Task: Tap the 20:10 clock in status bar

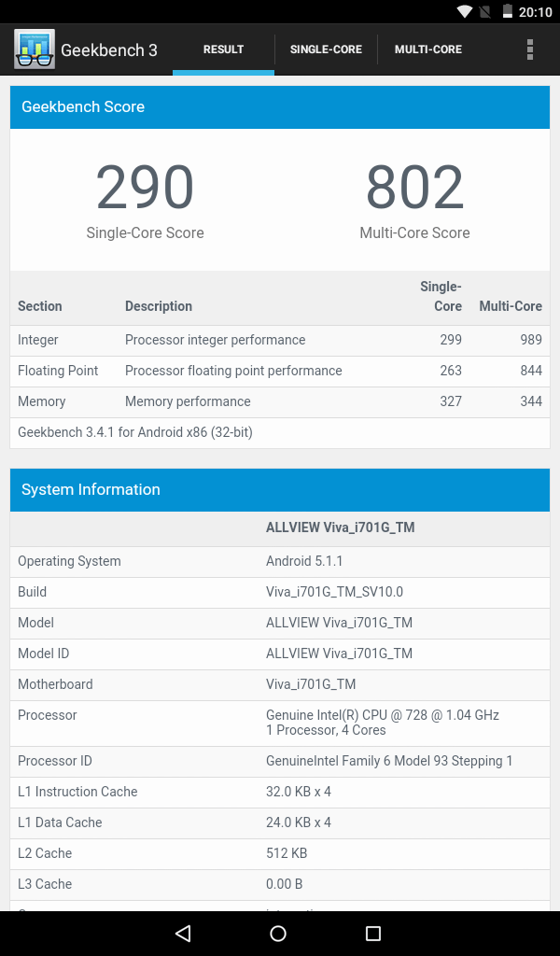Action: [x=535, y=12]
